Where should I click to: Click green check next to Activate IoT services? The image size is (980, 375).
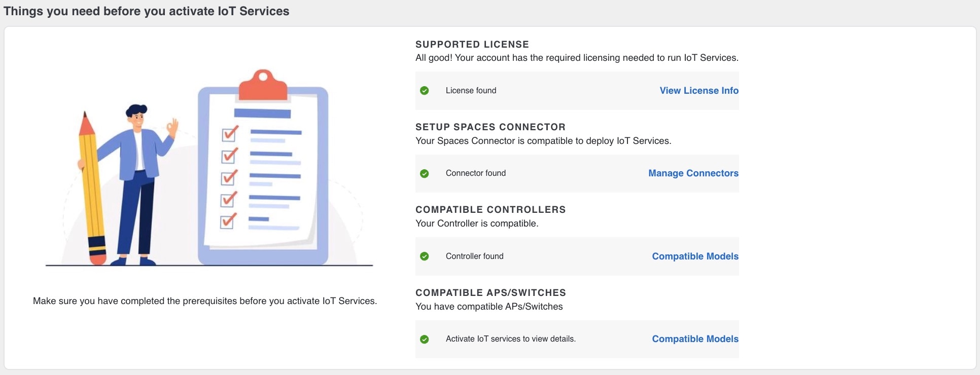(x=425, y=339)
